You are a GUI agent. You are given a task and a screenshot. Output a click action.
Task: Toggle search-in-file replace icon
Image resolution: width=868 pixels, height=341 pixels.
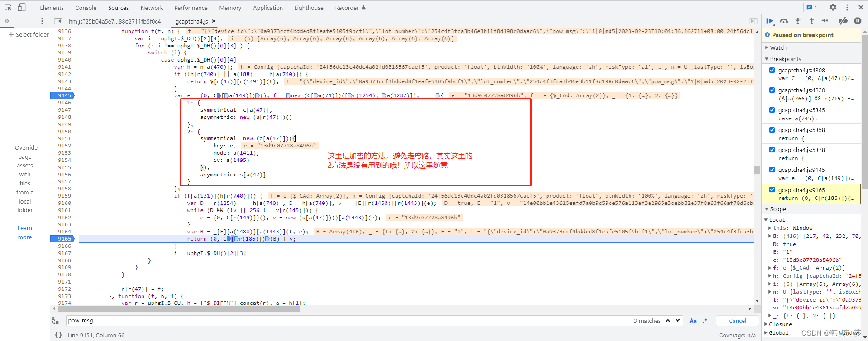click(55, 321)
